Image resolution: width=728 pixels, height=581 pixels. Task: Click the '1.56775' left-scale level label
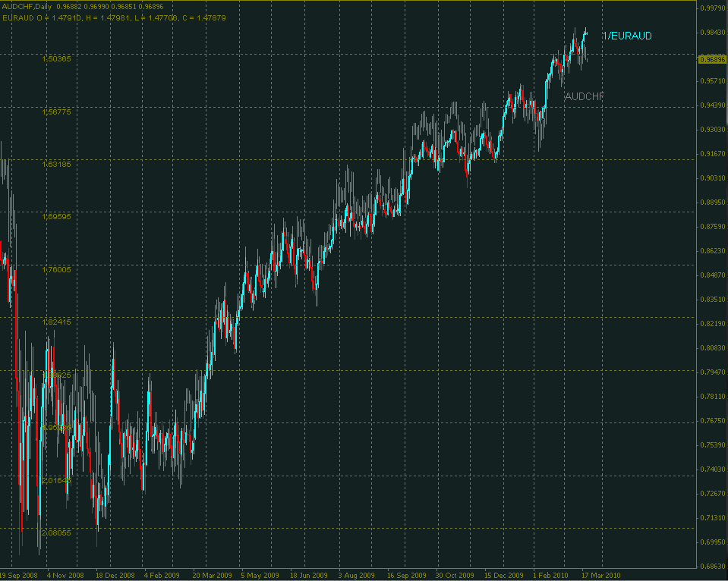(x=57, y=111)
